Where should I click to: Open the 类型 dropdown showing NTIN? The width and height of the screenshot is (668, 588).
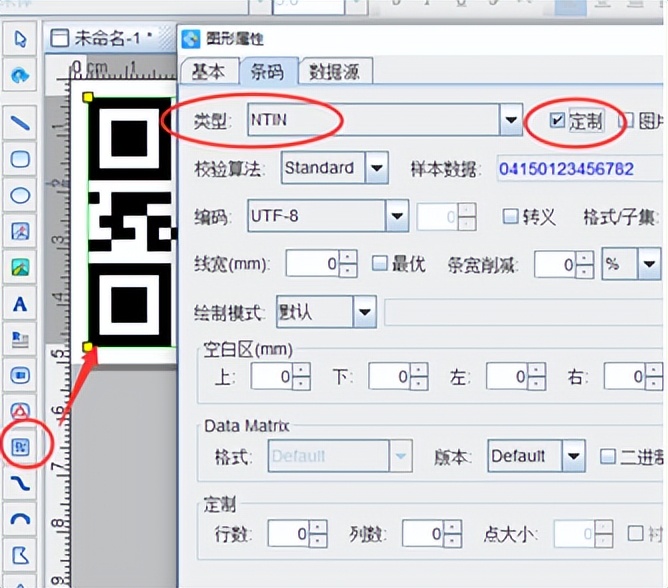[x=511, y=120]
